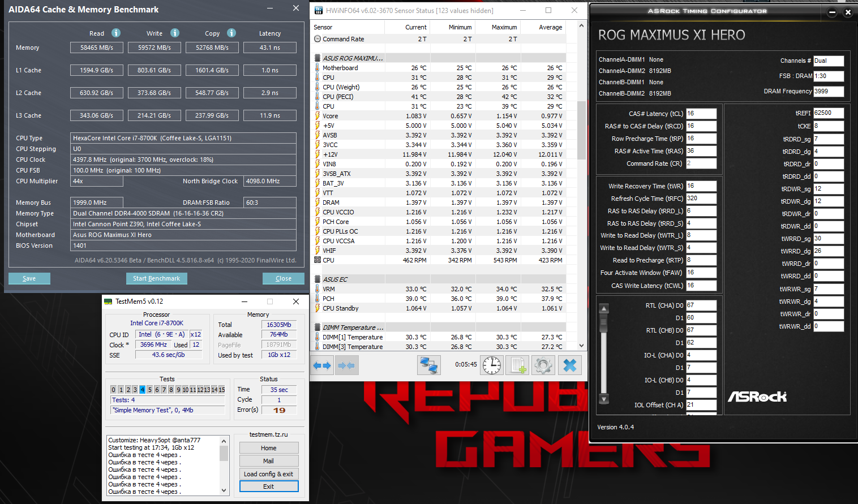Screen dimensions: 858x504
Task: Click the Save button in AIDA64
Action: pyautogui.click(x=29, y=278)
